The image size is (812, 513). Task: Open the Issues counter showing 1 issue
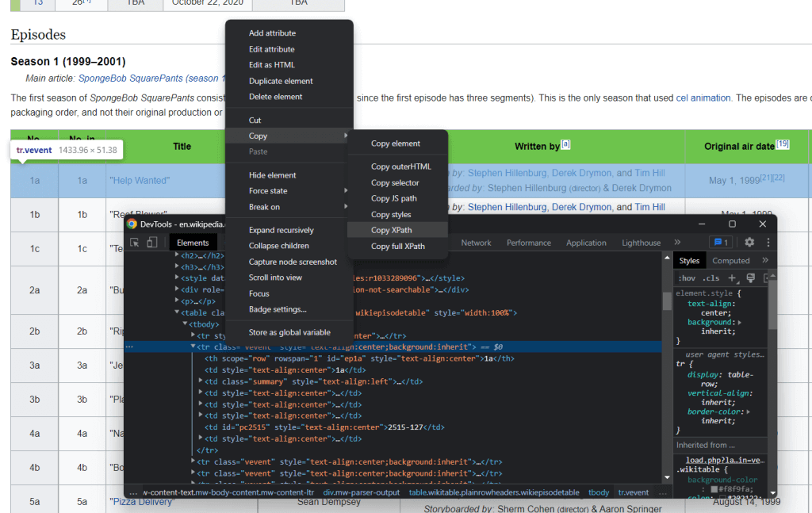[720, 242]
